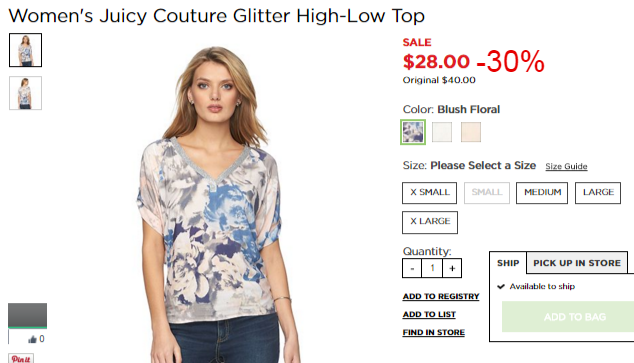This screenshot has width=634, height=363.
Task: Switch to the PICK UP IN STORE tab
Action: click(x=577, y=263)
